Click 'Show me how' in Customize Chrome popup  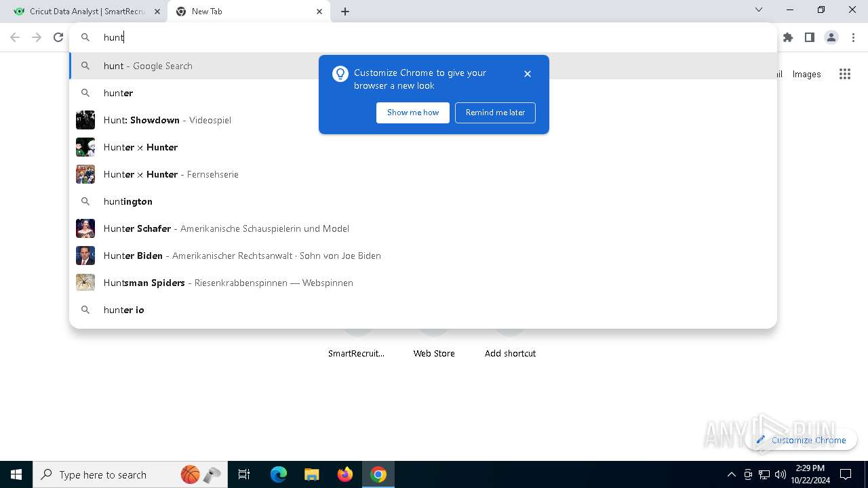point(413,113)
